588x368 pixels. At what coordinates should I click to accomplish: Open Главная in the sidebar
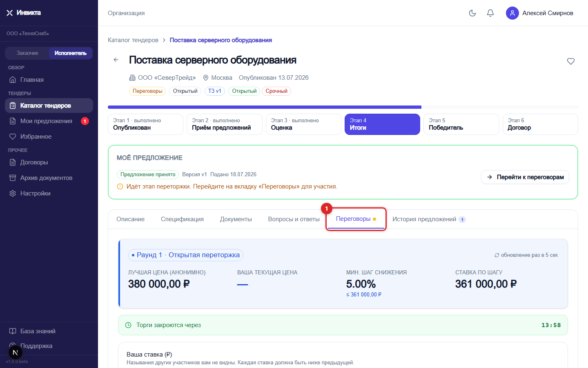[x=49, y=80]
